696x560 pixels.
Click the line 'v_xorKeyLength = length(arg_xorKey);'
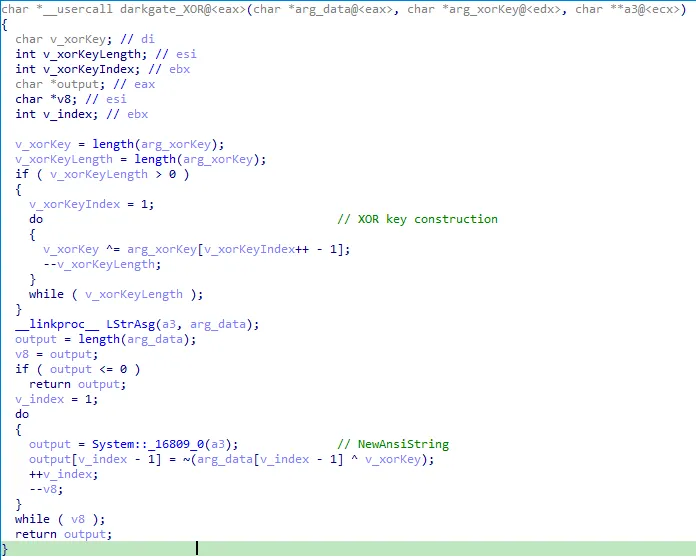tap(141, 159)
